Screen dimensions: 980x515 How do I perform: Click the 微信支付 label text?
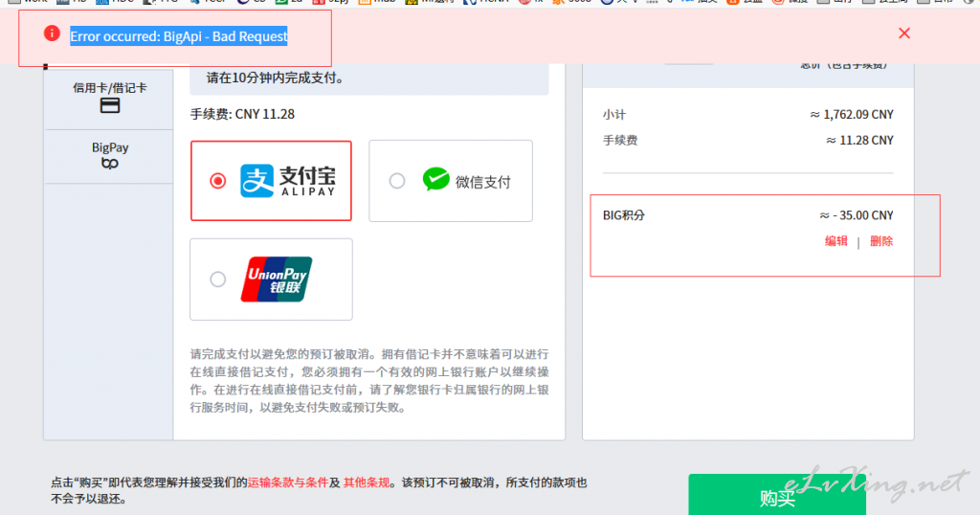coord(483,182)
